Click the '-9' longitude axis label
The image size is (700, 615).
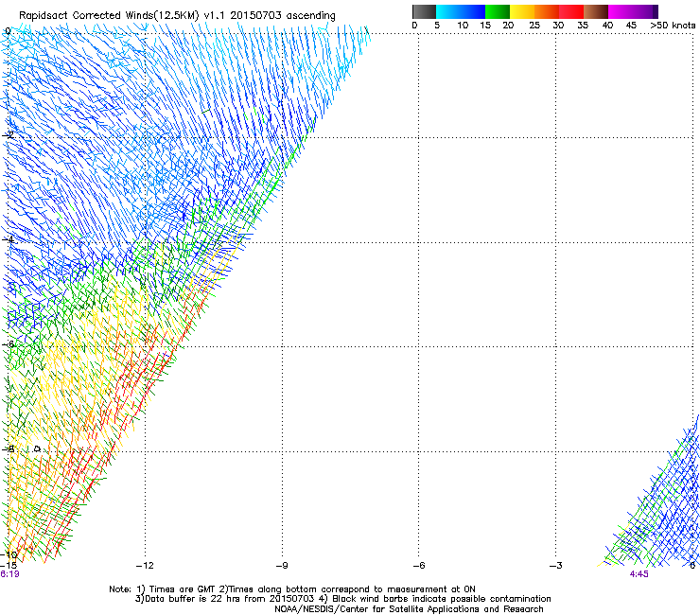click(282, 566)
